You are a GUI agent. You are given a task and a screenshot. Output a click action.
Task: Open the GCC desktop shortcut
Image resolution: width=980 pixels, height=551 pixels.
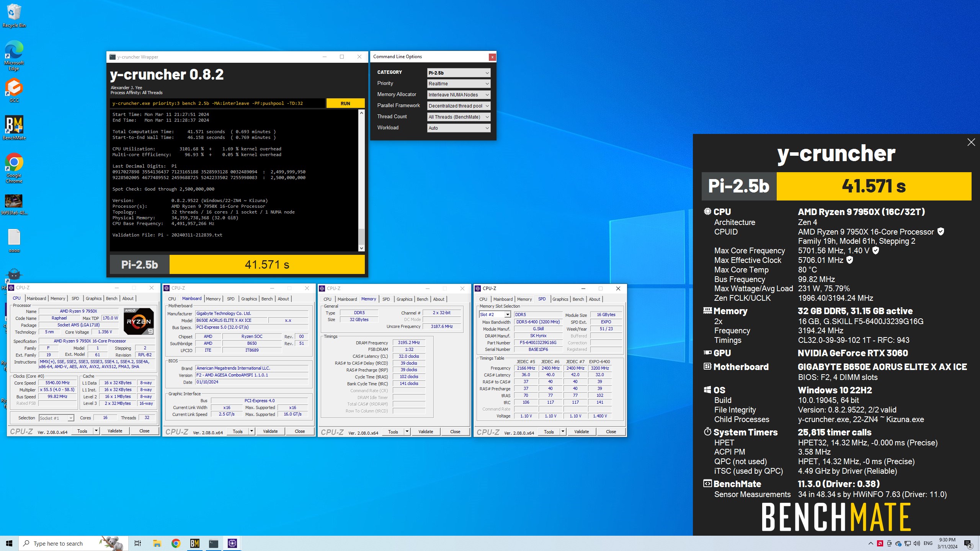coord(14,90)
